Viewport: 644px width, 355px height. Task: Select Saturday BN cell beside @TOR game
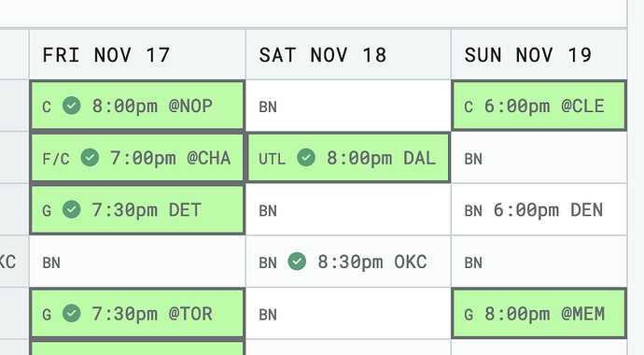(348, 314)
